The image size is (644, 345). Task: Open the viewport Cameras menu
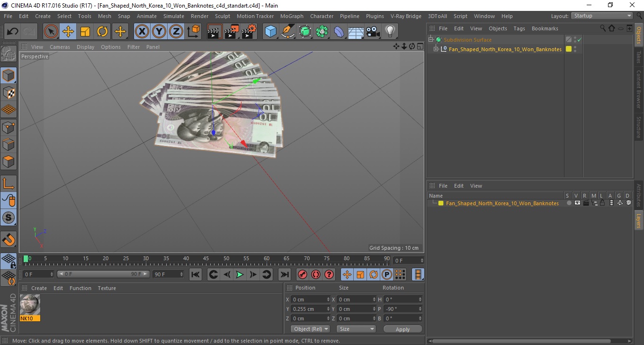point(60,47)
